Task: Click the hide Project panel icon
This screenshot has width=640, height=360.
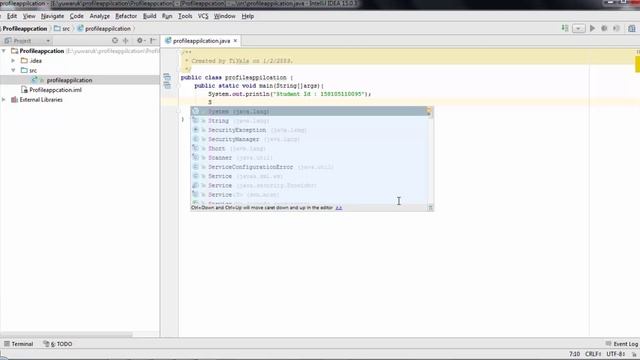Action: click(153, 40)
